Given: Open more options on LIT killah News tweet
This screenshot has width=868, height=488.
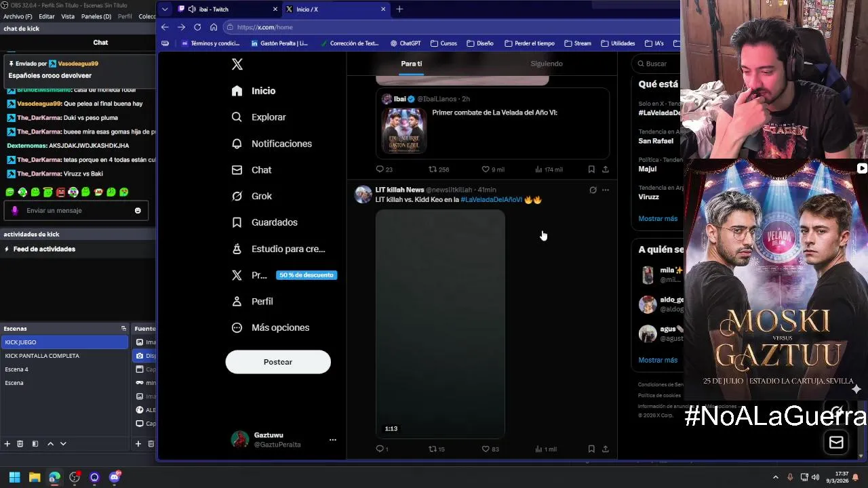Looking at the screenshot, I should [606, 190].
